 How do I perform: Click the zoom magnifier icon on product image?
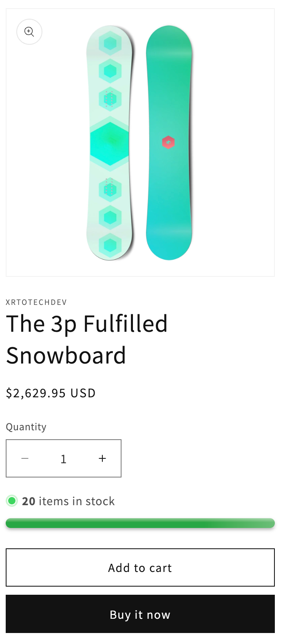click(29, 32)
